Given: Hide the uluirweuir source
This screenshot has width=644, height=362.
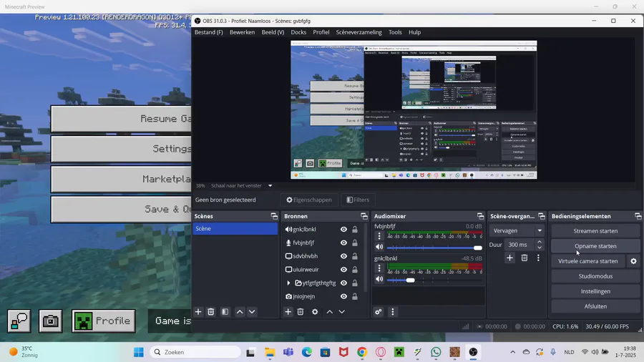Looking at the screenshot, I should 343,270.
